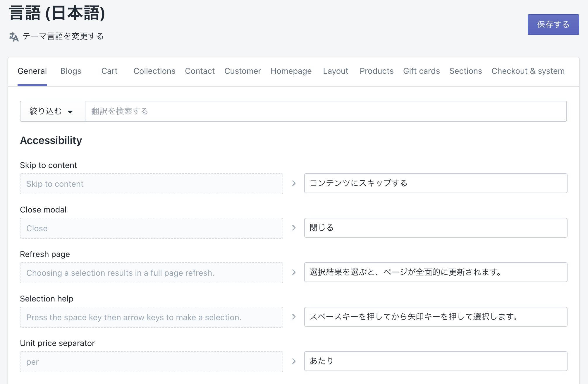
Task: Click the 保存する save button
Action: point(553,25)
